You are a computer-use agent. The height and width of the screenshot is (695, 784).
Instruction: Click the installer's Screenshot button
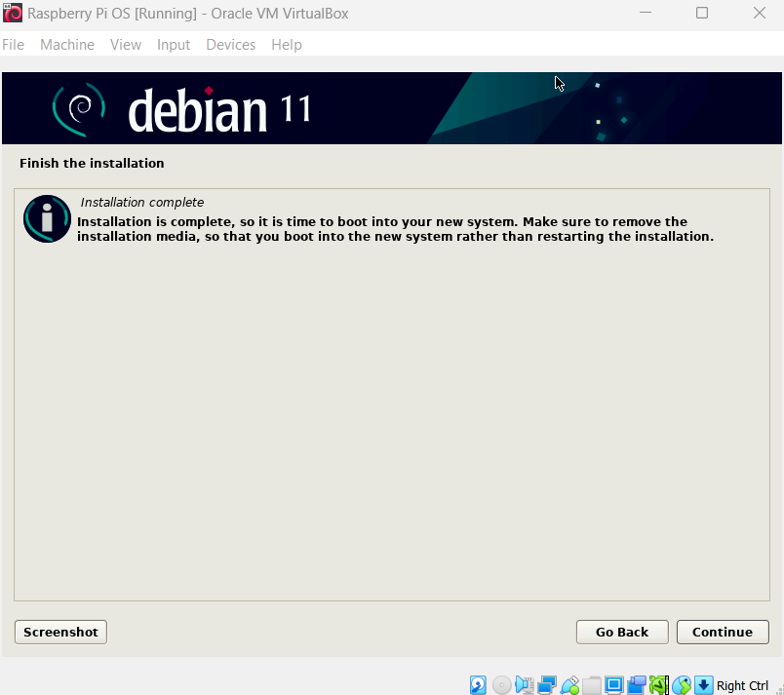pos(60,632)
